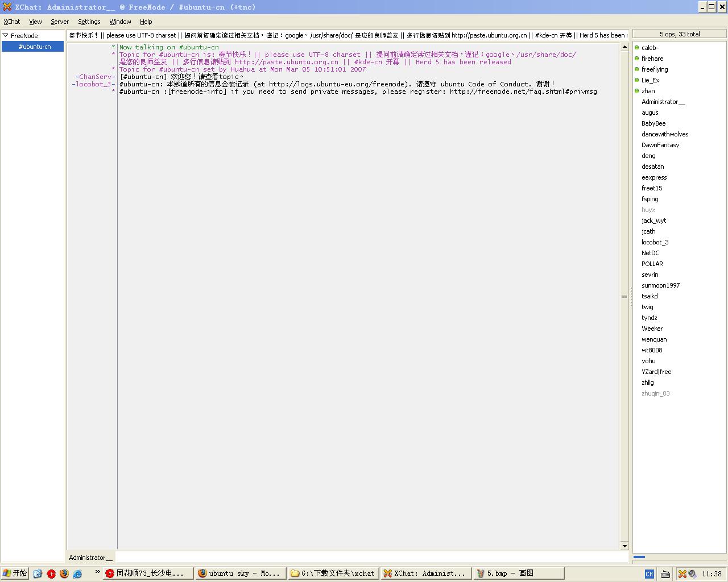Open the Windows Start button
The height and width of the screenshot is (582, 728).
(15, 573)
